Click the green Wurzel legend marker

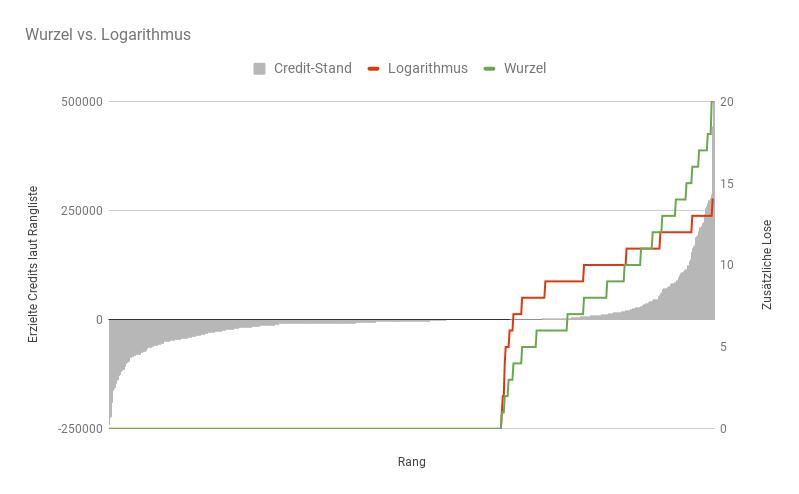pyautogui.click(x=489, y=69)
